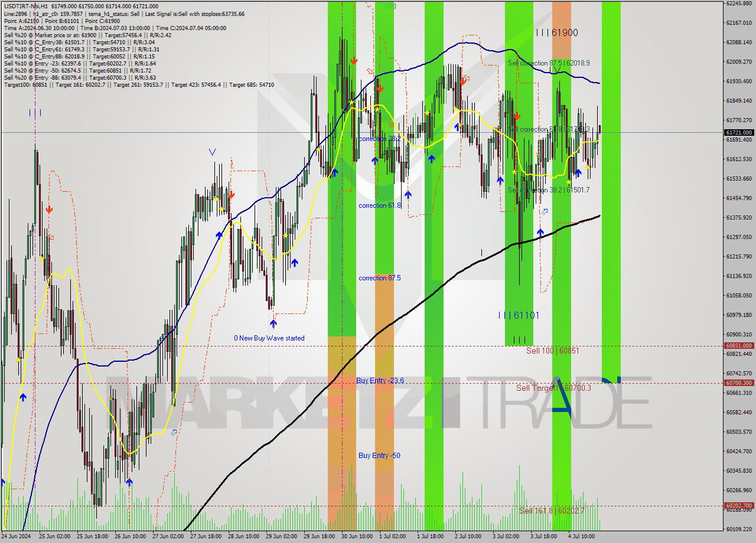Click the '25 Jun 18:00' time axis label
Image resolution: width=756 pixels, height=543 pixels.
92,537
